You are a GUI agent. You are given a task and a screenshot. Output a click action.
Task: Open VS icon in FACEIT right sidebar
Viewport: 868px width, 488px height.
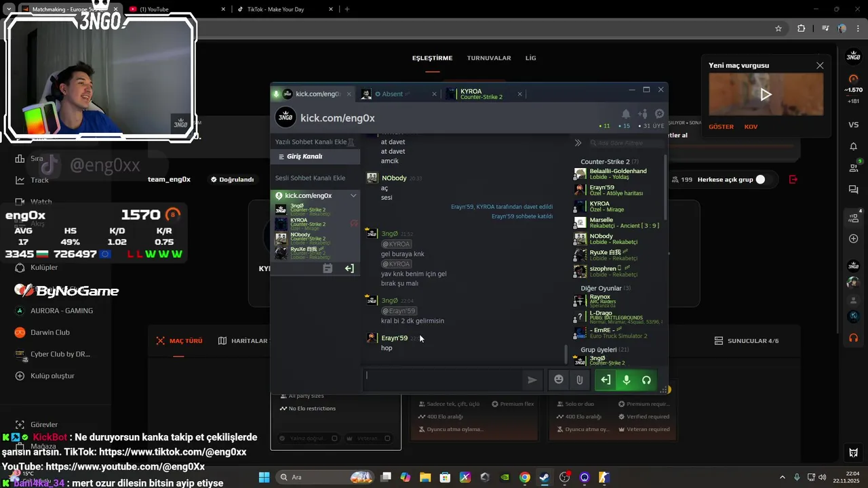854,125
